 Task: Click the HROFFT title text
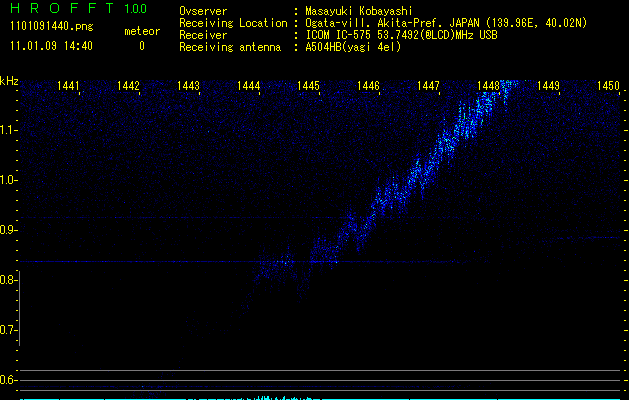[x=63, y=8]
